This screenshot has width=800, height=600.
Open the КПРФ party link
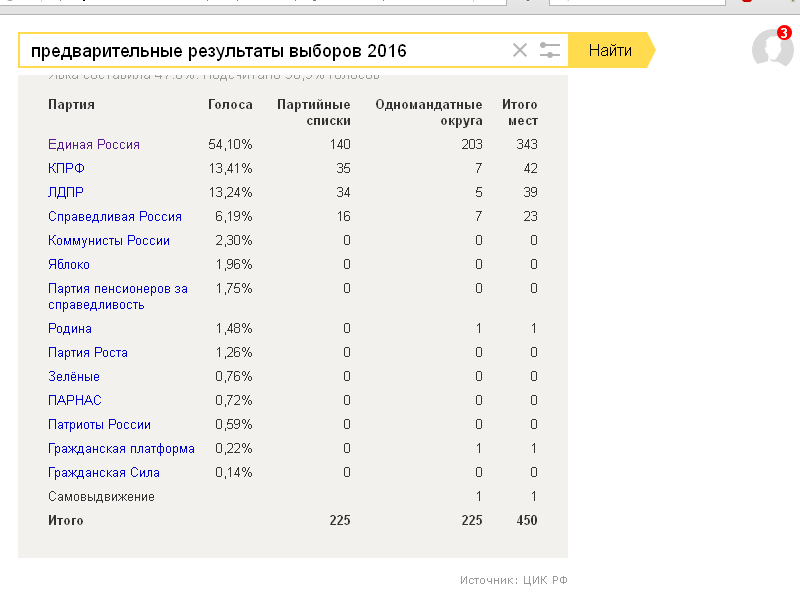[x=66, y=168]
